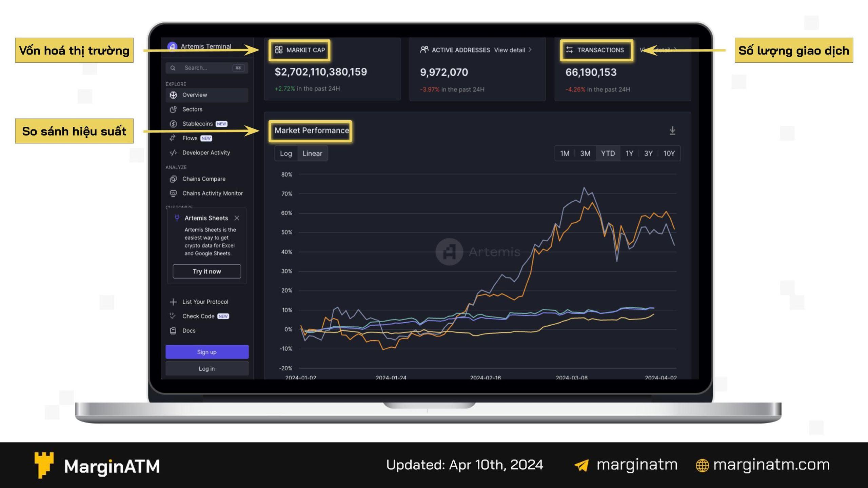The image size is (868, 488).
Task: Toggle the Log scale view
Action: point(285,153)
